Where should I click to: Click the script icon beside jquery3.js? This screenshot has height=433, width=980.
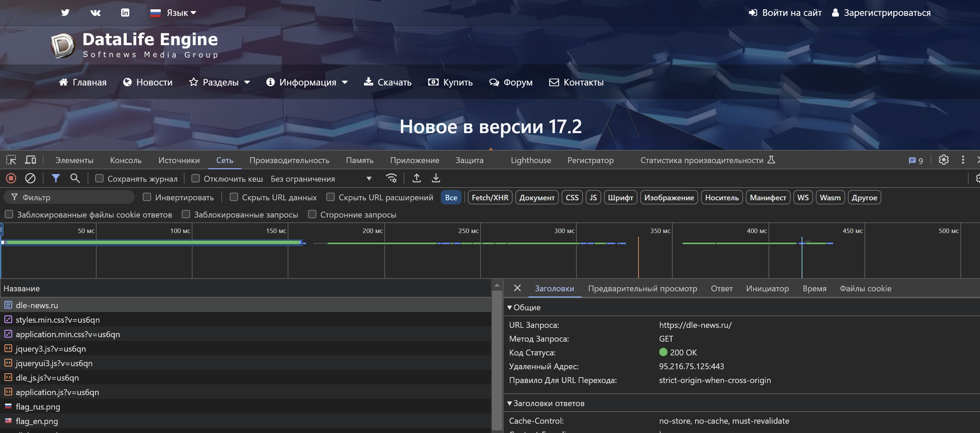click(x=8, y=348)
